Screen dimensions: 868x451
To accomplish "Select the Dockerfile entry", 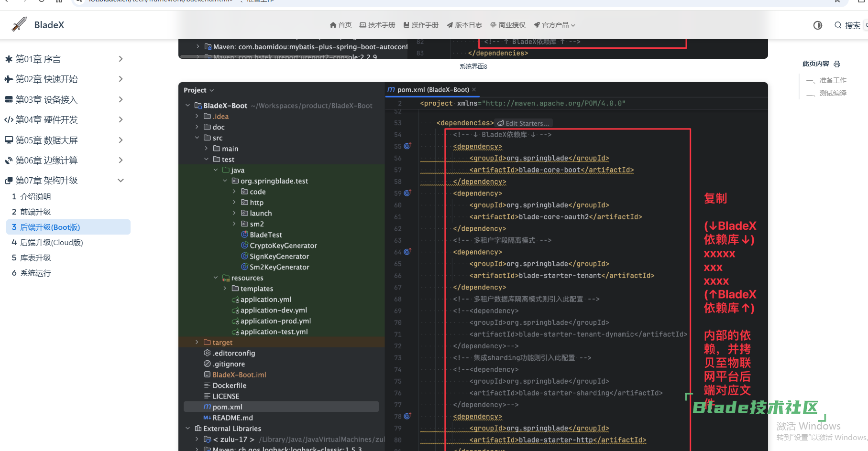I will (229, 386).
